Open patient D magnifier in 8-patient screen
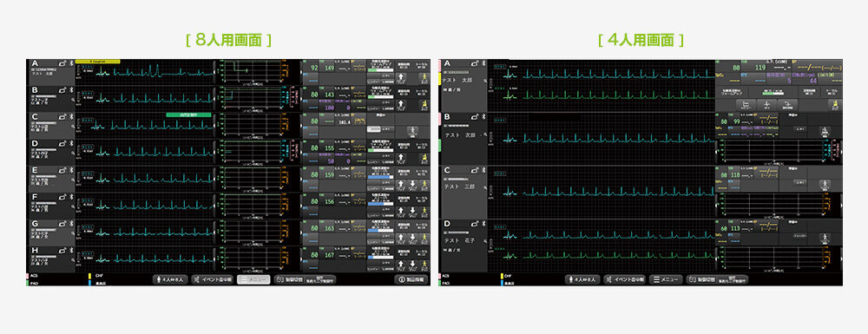 click(72, 154)
